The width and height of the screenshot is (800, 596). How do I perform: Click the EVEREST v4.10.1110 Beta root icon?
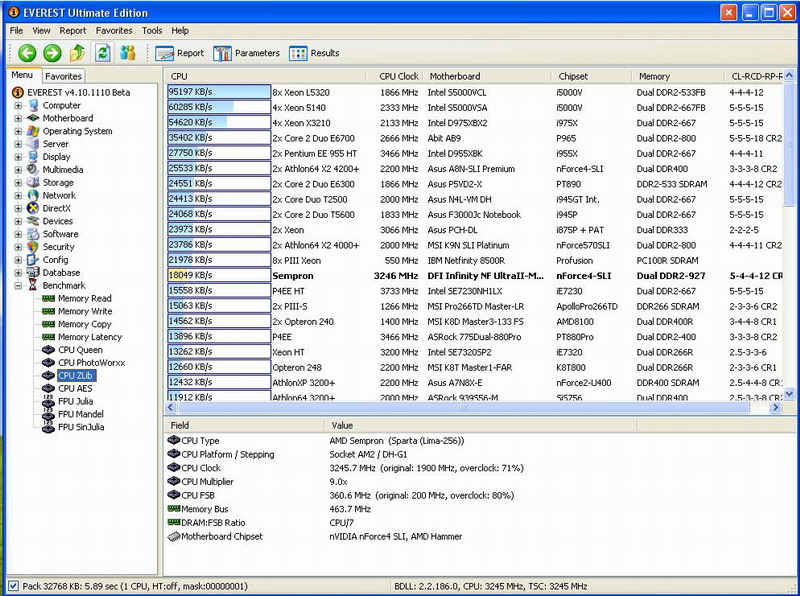click(18, 92)
